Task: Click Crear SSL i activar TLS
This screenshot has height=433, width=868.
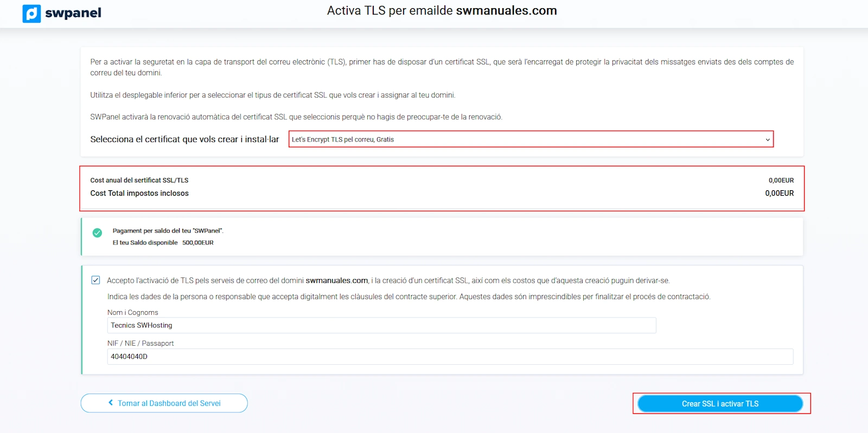Action: tap(720, 404)
